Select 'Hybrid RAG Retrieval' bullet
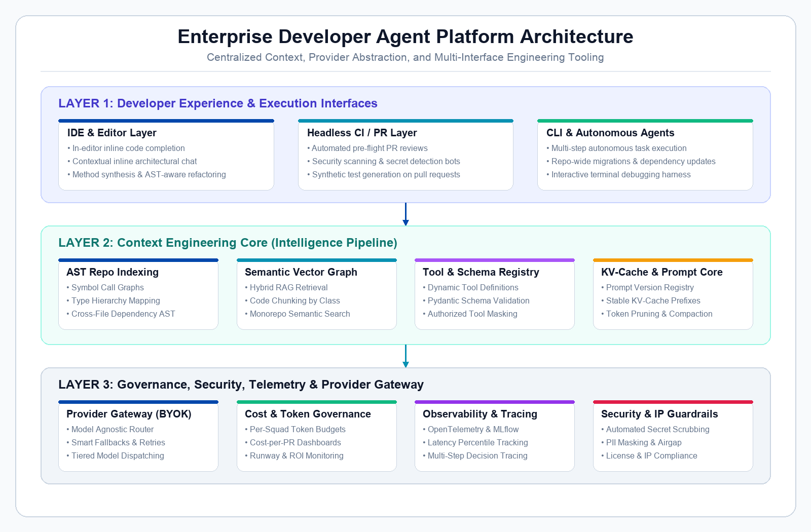The width and height of the screenshot is (811, 532). (286, 287)
